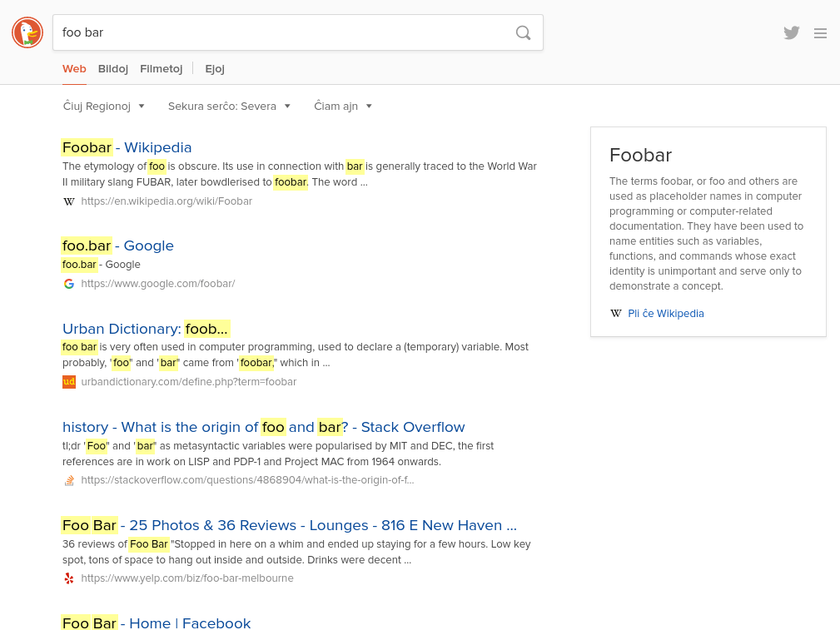
Task: Open the Sekura serĉo: Severa dropdown
Action: coord(228,106)
